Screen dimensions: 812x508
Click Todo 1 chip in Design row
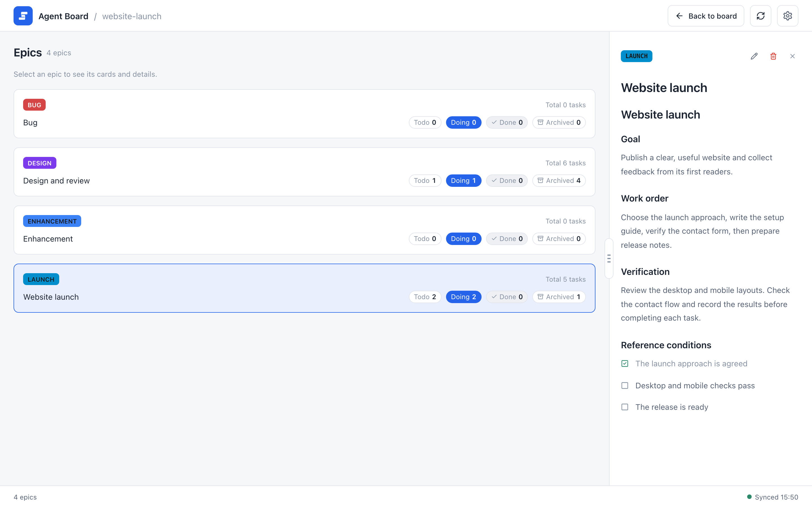pos(425,180)
